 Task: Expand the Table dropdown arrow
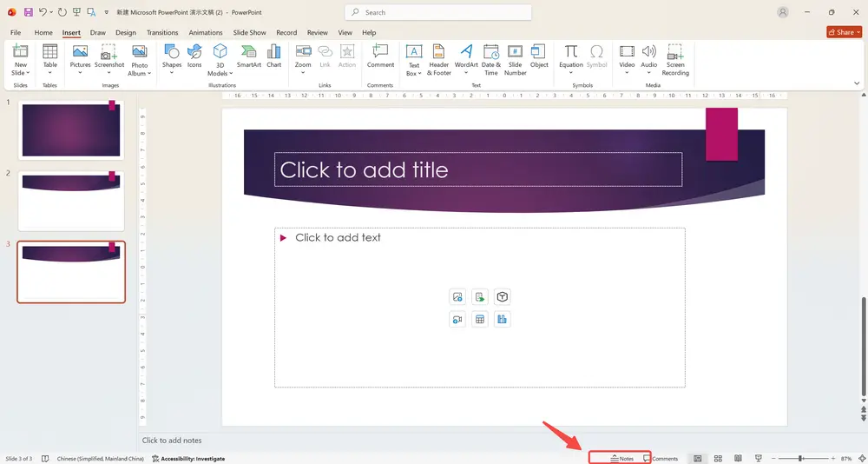coord(50,73)
